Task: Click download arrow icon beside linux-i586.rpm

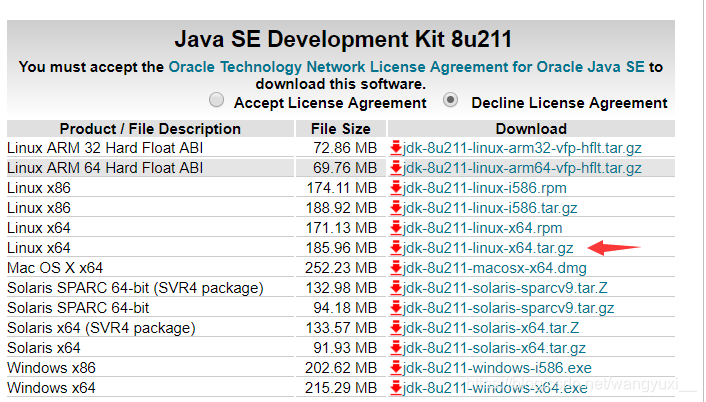Action: pos(396,188)
